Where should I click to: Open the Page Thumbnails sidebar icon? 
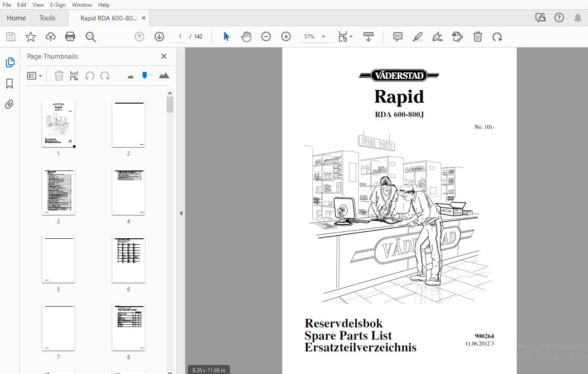(10, 62)
